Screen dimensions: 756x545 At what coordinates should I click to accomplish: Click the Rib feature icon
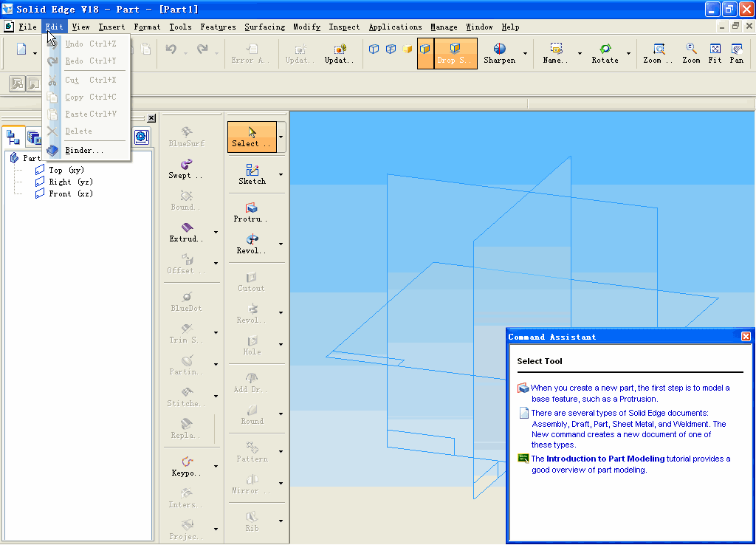pos(252,517)
